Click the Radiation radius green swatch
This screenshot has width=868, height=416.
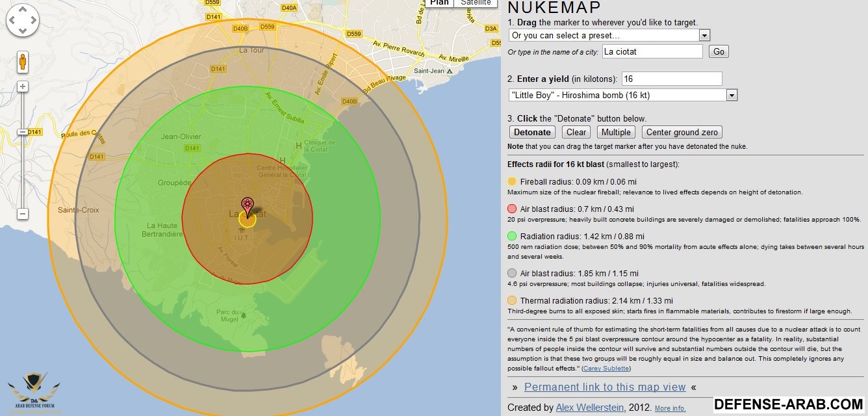[x=512, y=236]
